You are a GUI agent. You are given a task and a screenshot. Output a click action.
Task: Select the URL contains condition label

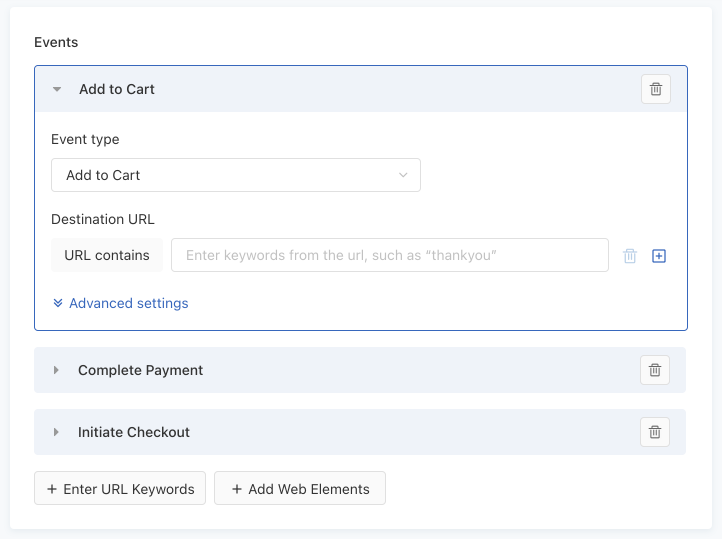[x=107, y=255]
